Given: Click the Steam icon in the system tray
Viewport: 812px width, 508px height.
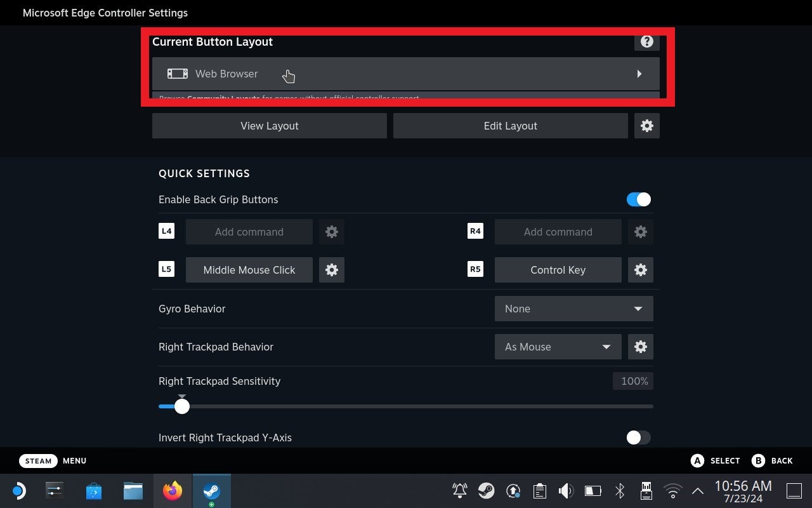Looking at the screenshot, I should [x=487, y=490].
